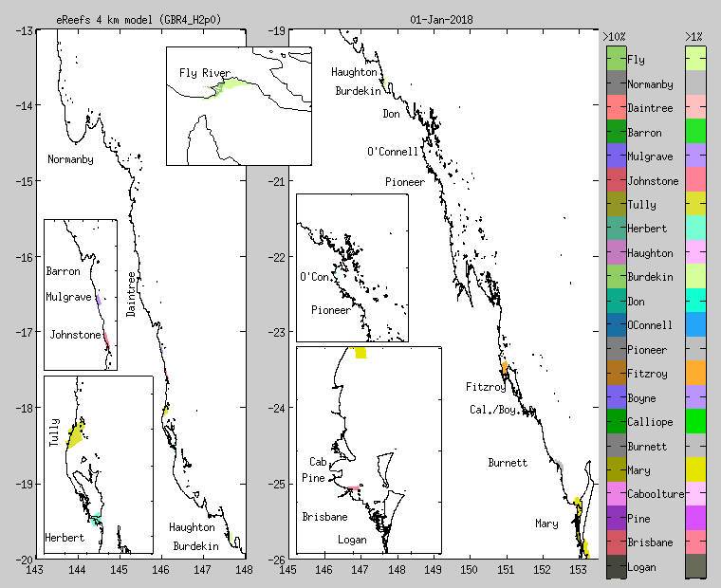This screenshot has width=721, height=588.
Task: Select the Logan label in Brisbane inset
Action: 352,539
